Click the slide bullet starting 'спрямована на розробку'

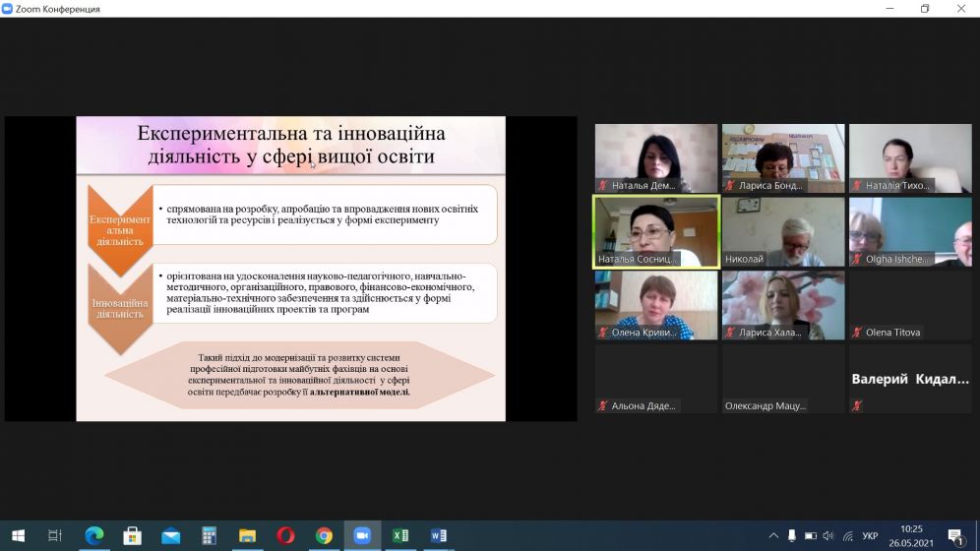[x=323, y=214]
